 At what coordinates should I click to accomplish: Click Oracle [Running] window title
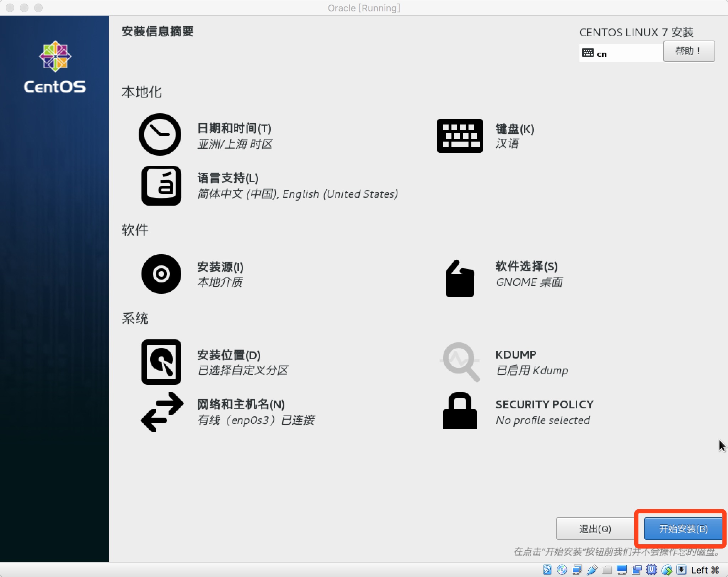coord(364,8)
